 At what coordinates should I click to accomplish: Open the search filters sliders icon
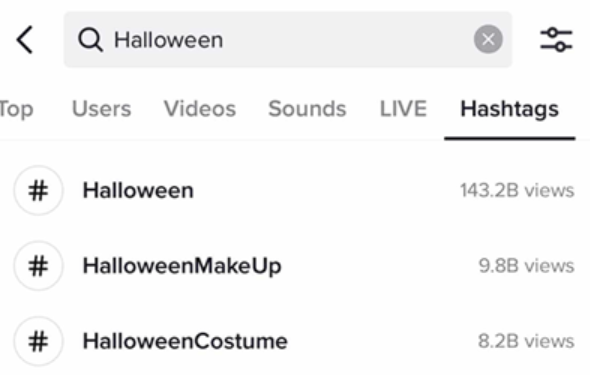[556, 39]
